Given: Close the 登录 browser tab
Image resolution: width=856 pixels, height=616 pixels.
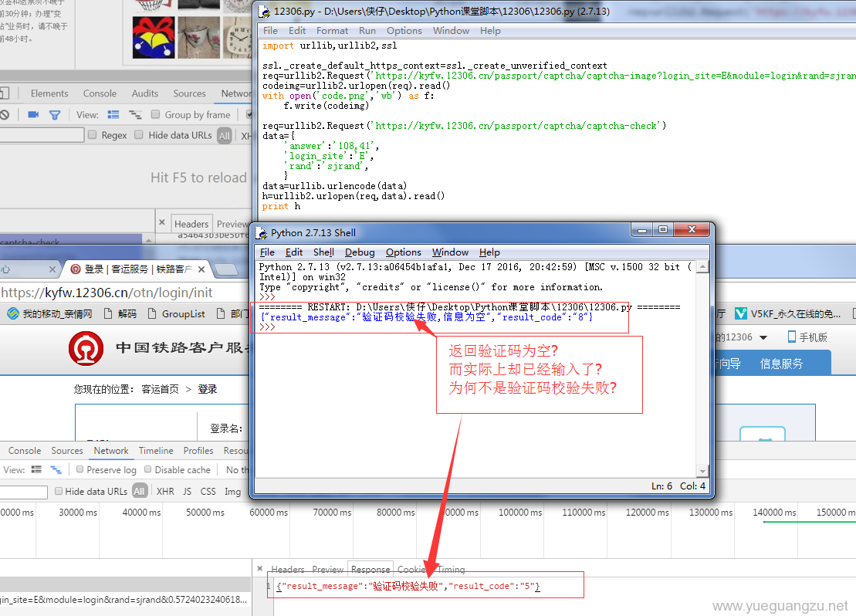Looking at the screenshot, I should pos(201,269).
